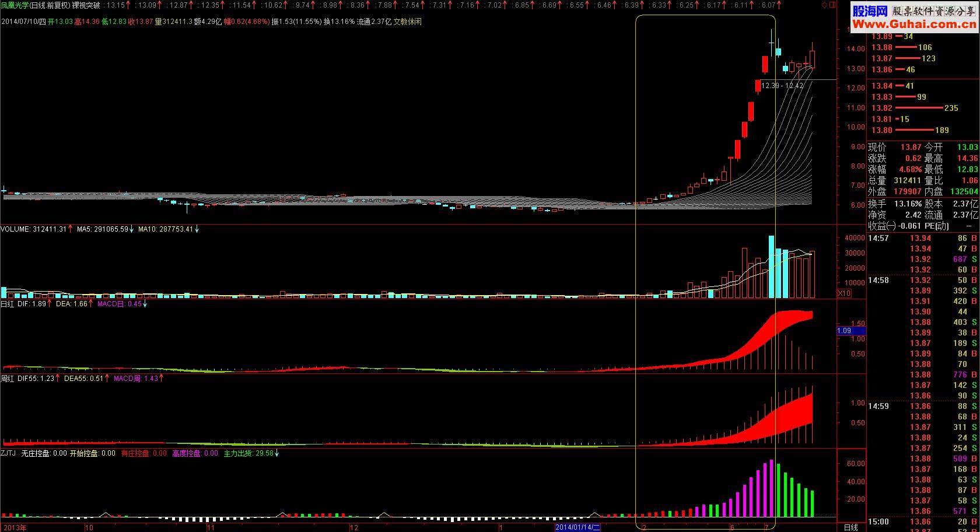This screenshot has width=980, height=532.
Task: Click the 现价 13.87 current price field
Action: click(x=895, y=147)
